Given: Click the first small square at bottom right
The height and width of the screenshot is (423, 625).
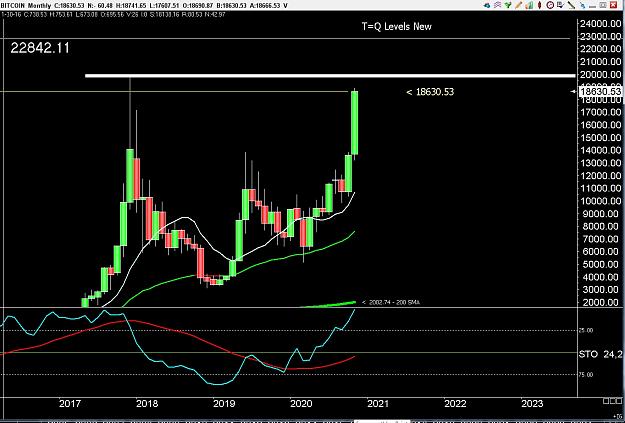Looking at the screenshot, I should pos(606,401).
